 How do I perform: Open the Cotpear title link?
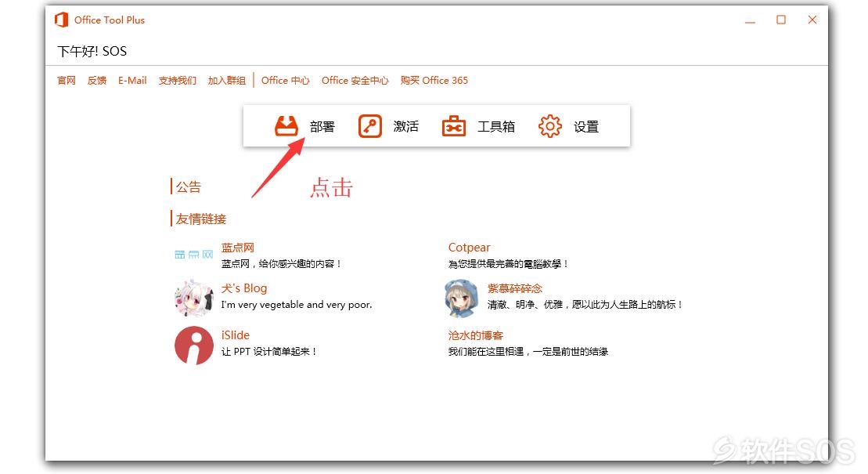pyautogui.click(x=469, y=248)
